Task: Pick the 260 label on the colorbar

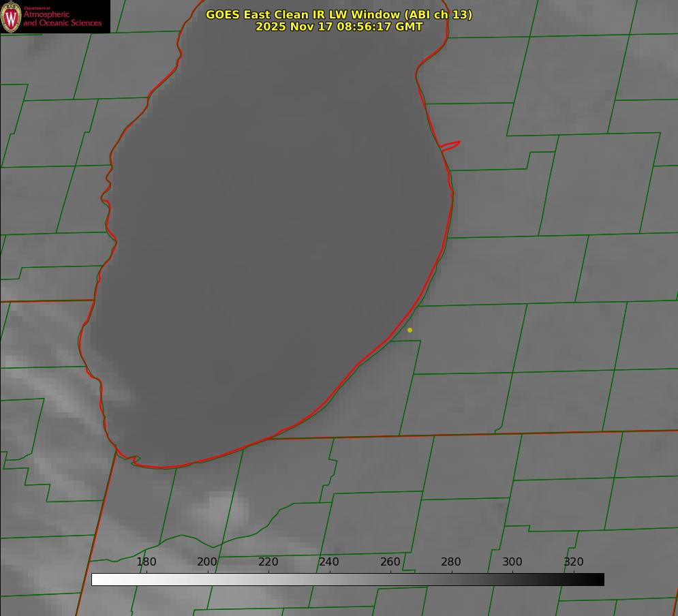Action: [x=390, y=562]
